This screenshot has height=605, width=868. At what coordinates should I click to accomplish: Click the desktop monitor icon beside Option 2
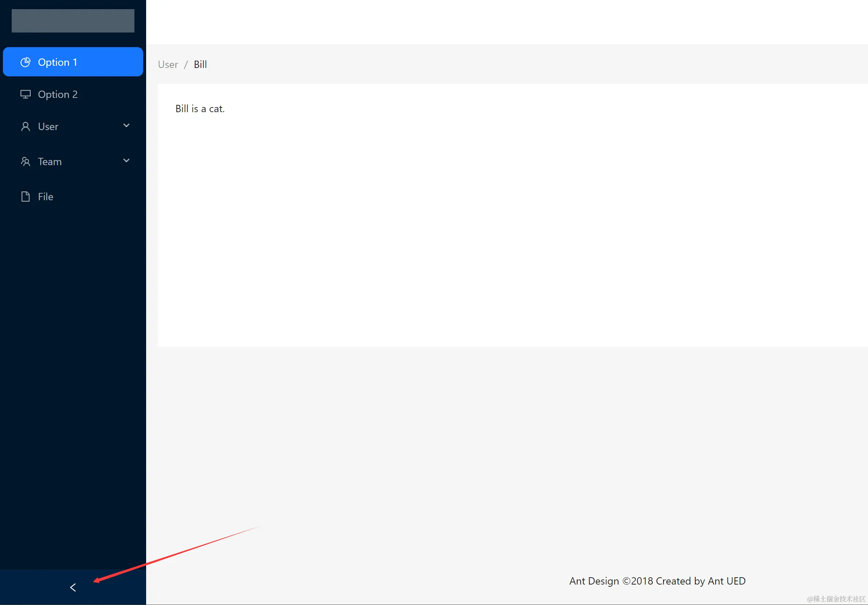click(25, 94)
